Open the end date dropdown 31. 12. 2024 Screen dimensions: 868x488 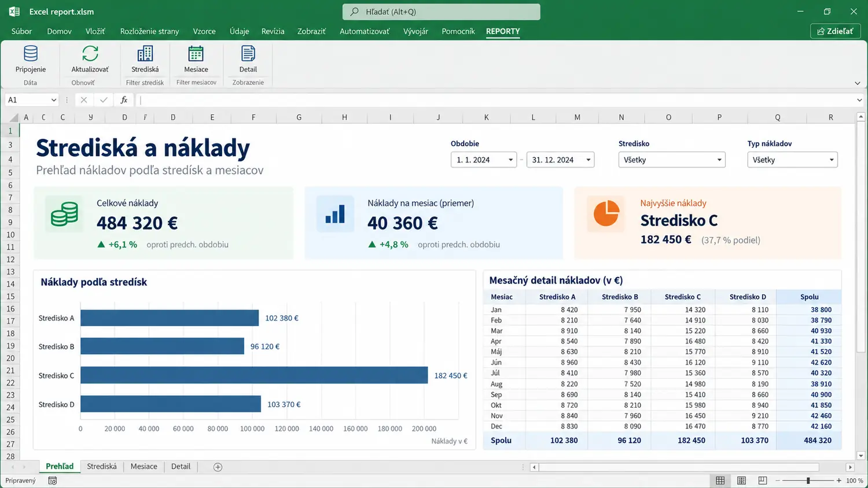coord(560,160)
